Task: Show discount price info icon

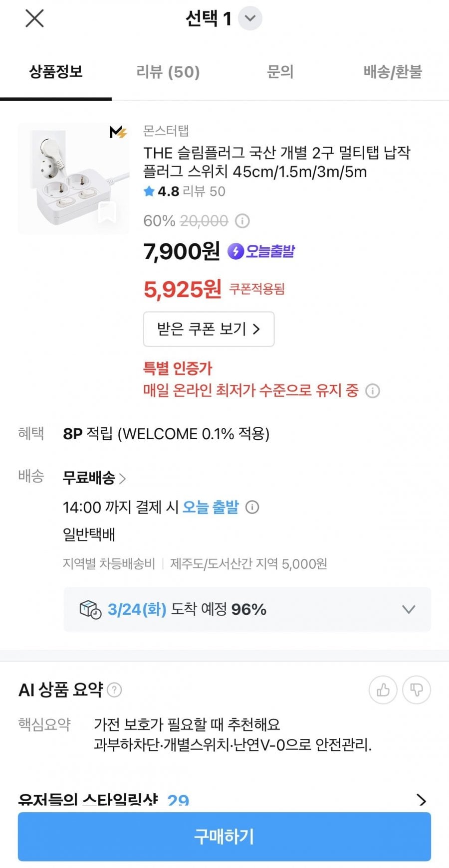Action: point(242,221)
